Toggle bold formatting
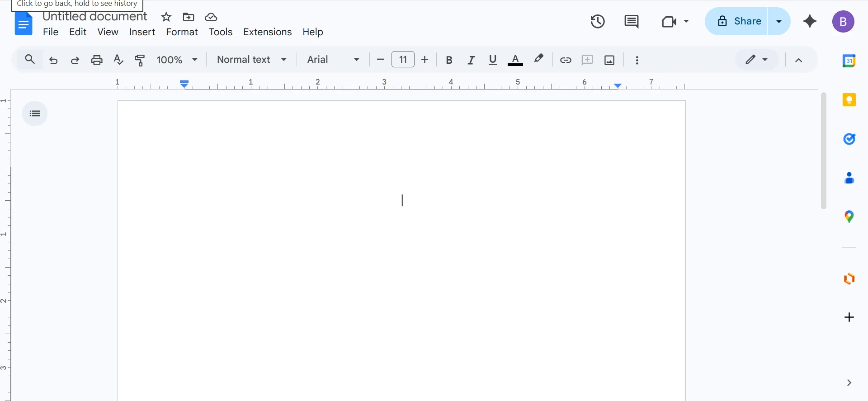The image size is (868, 401). tap(449, 60)
